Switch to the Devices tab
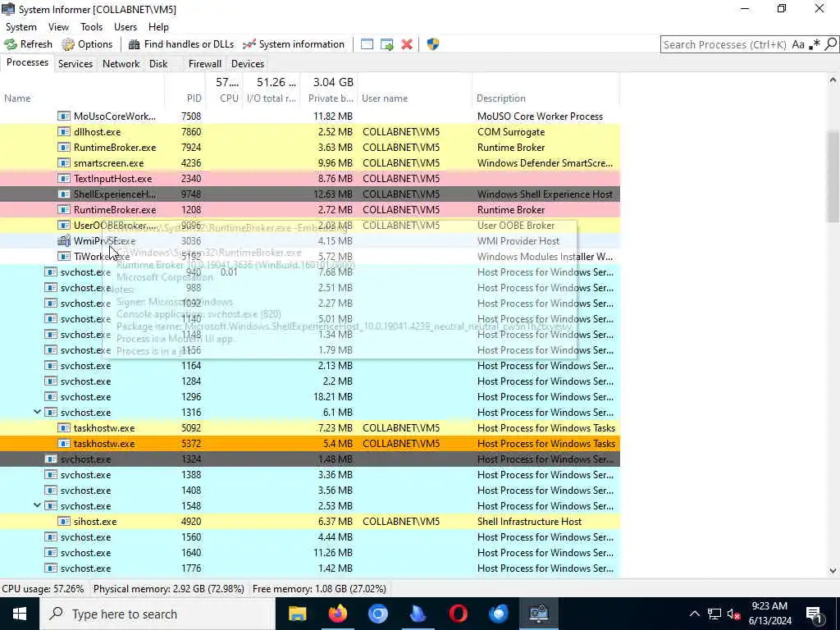Screen dimensions: 840x630 tap(248, 64)
